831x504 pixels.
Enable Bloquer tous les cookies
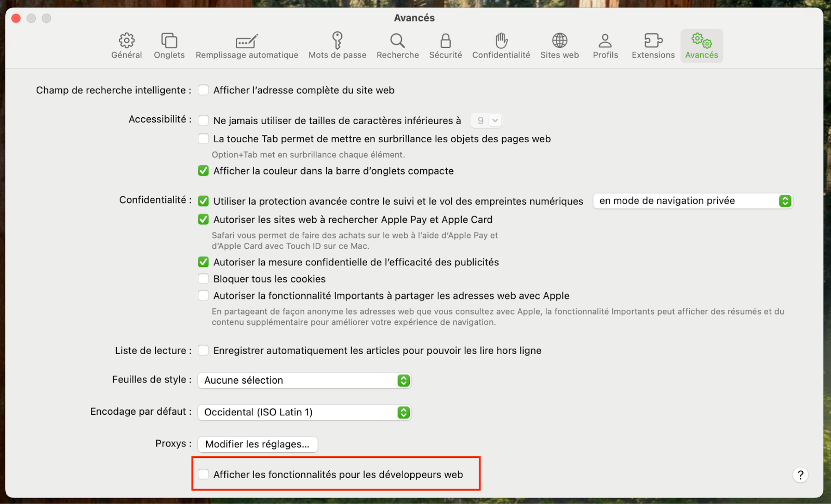pos(203,279)
